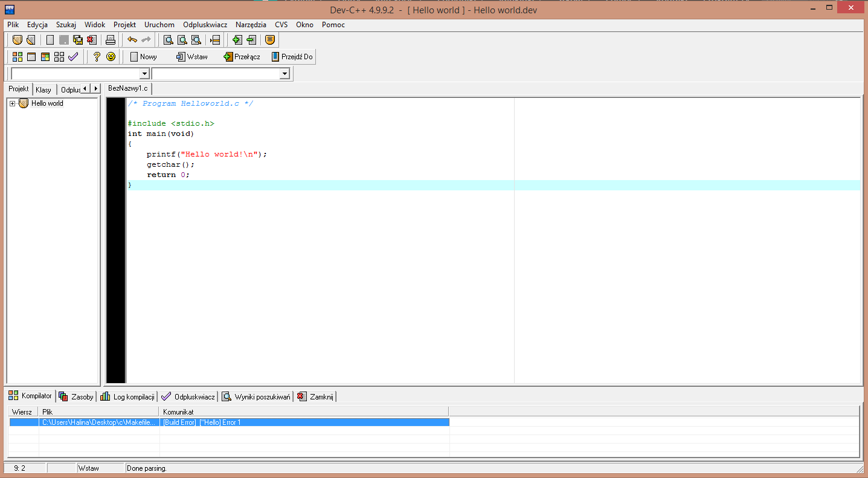Open the Uruchom menu
This screenshot has width=868, height=478.
coord(159,25)
